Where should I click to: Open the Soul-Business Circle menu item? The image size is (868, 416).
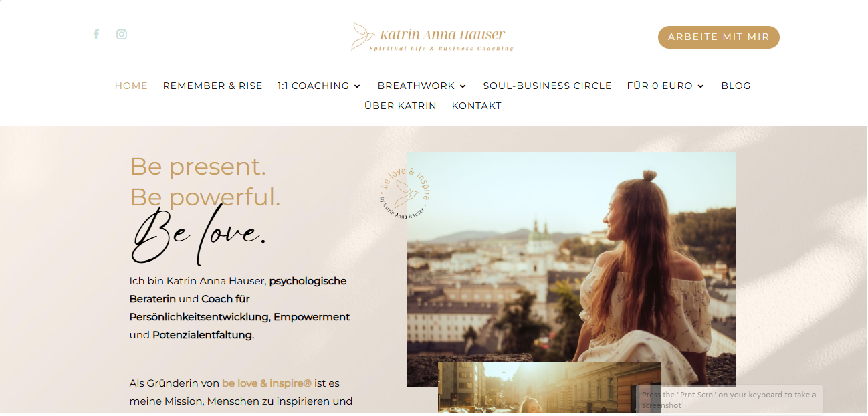point(547,86)
